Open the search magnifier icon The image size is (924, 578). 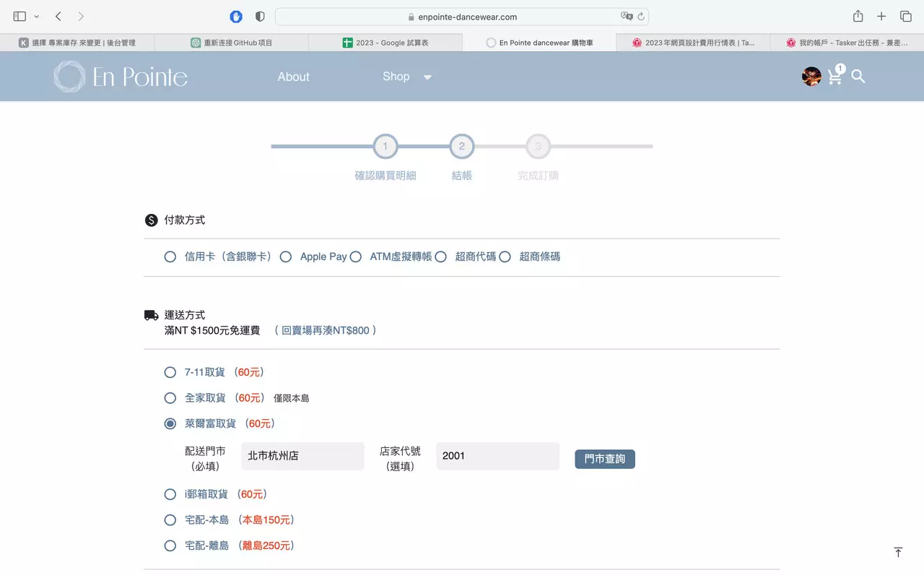click(858, 76)
